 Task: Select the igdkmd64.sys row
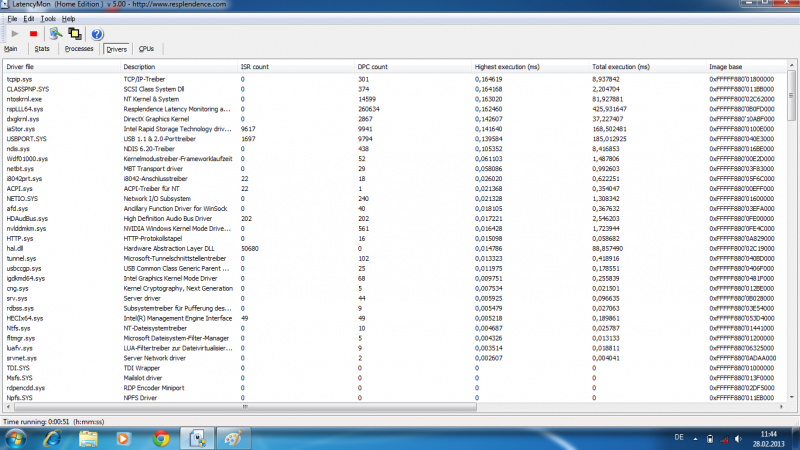(x=395, y=278)
